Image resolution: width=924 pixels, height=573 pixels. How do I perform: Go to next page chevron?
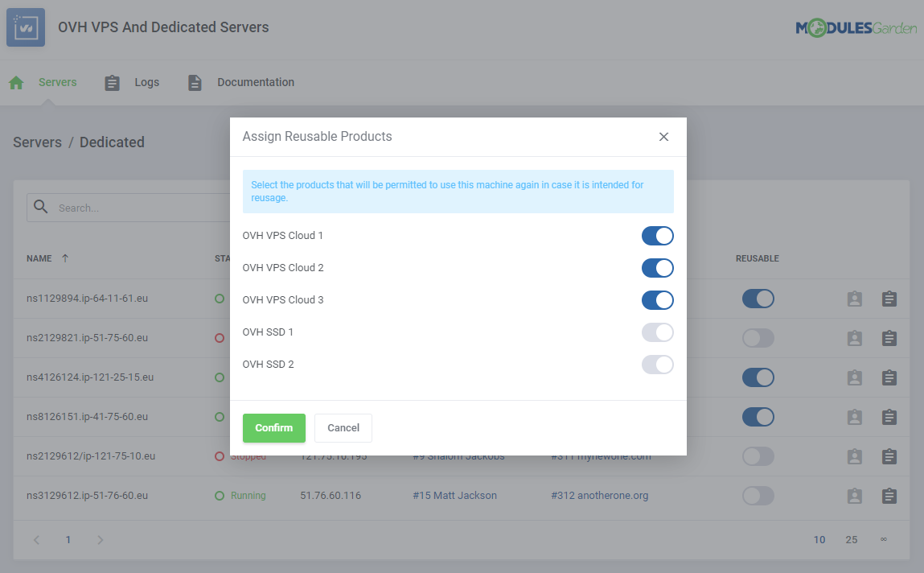pyautogui.click(x=101, y=540)
